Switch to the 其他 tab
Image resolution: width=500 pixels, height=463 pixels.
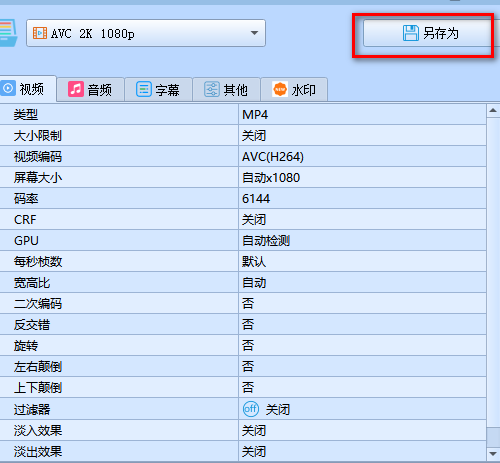(227, 90)
